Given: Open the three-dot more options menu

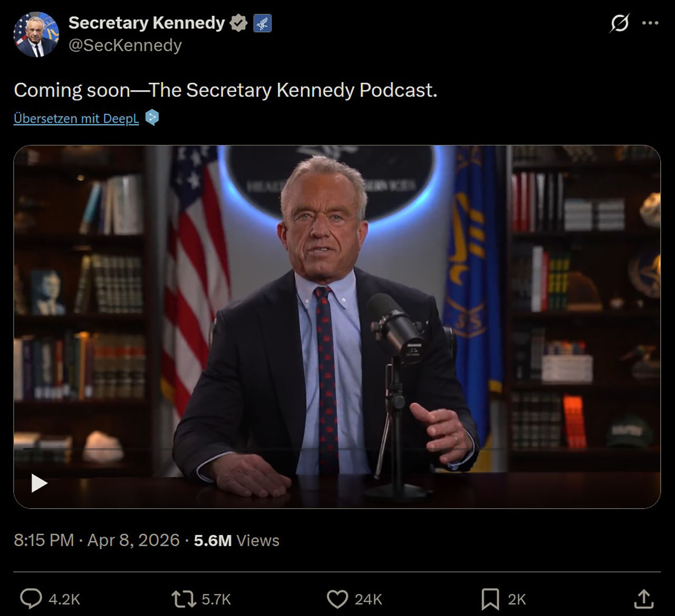Looking at the screenshot, I should [x=650, y=23].
